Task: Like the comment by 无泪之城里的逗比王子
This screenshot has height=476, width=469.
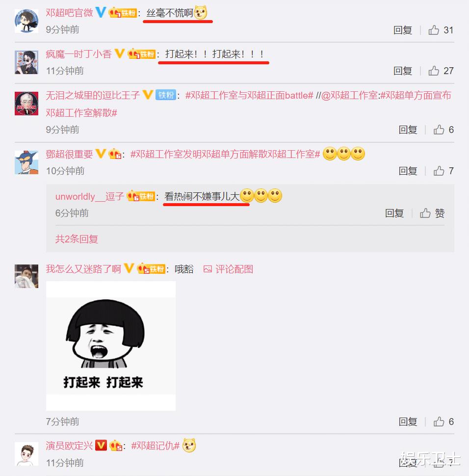Action: [x=439, y=130]
